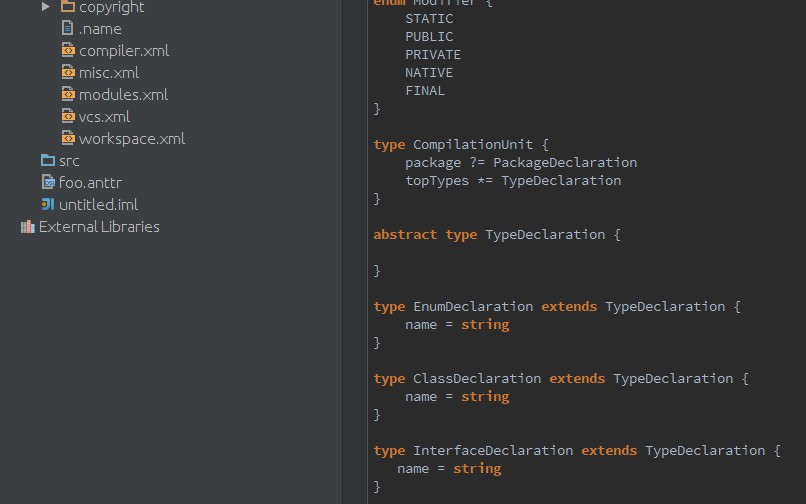This screenshot has width=806, height=504.
Task: Place cursor on the abstract keyword
Action: [x=405, y=235]
